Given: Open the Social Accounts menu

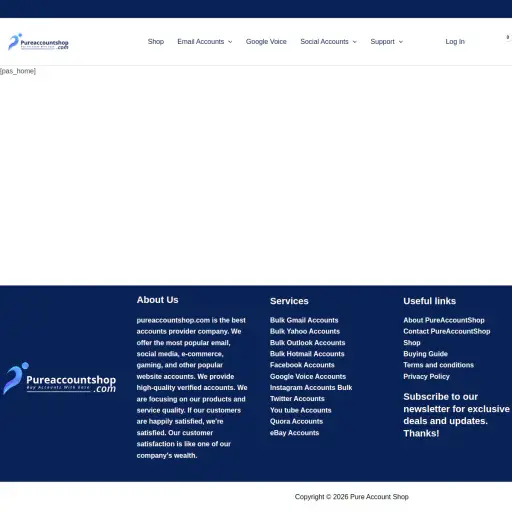Looking at the screenshot, I should [x=324, y=42].
